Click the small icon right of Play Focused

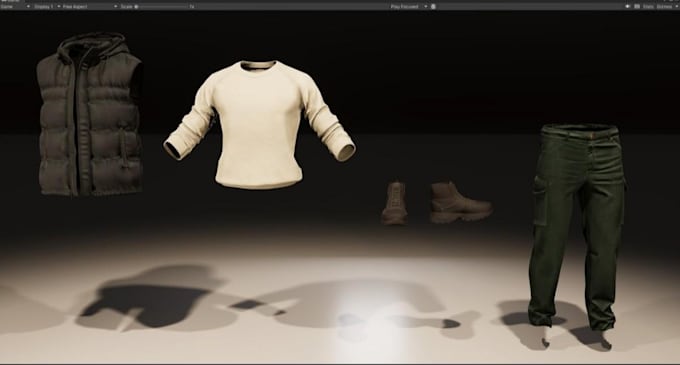tap(433, 7)
